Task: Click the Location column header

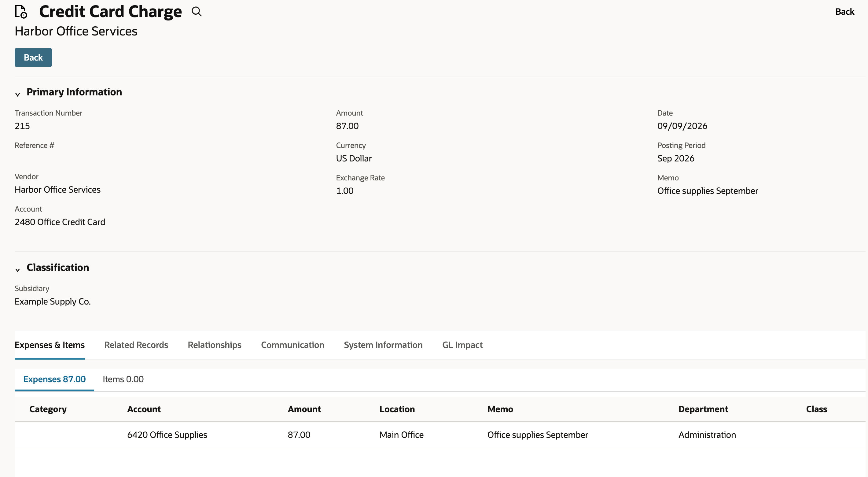Action: 397,409
